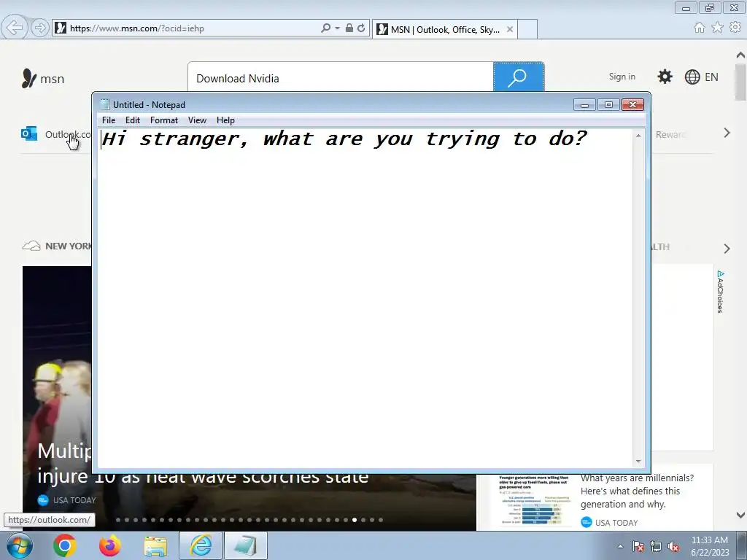
Task: Close the MSN browser tab
Action: coord(510,29)
